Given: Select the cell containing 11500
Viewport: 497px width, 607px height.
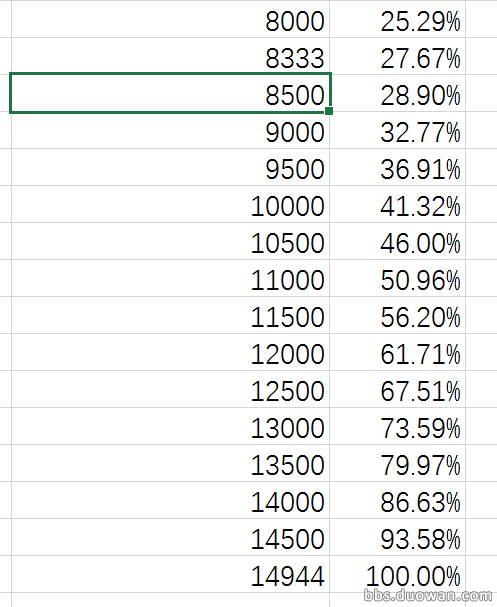Looking at the screenshot, I should (x=170, y=315).
